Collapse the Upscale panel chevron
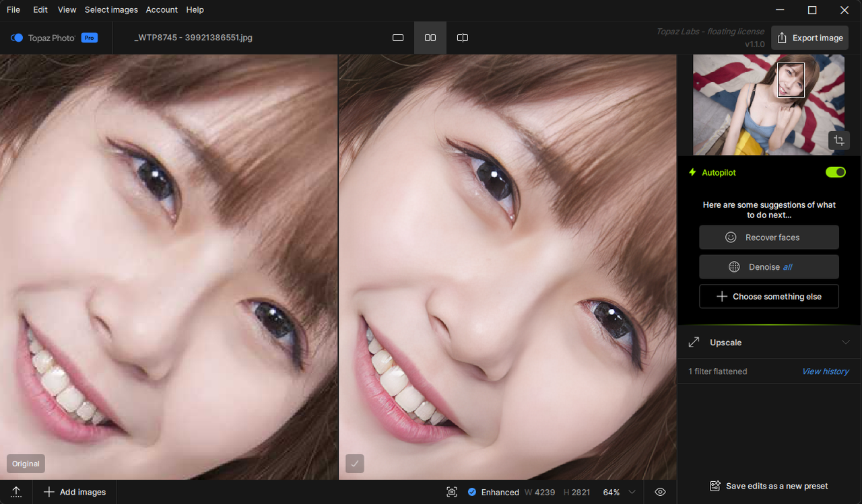Viewport: 862px width, 504px height. click(x=846, y=342)
